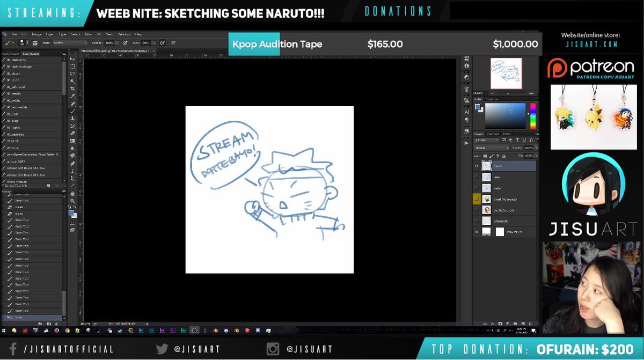Toggle visibility of Cloud (Reference) layer
The width and height of the screenshot is (644, 360).
[477, 199]
